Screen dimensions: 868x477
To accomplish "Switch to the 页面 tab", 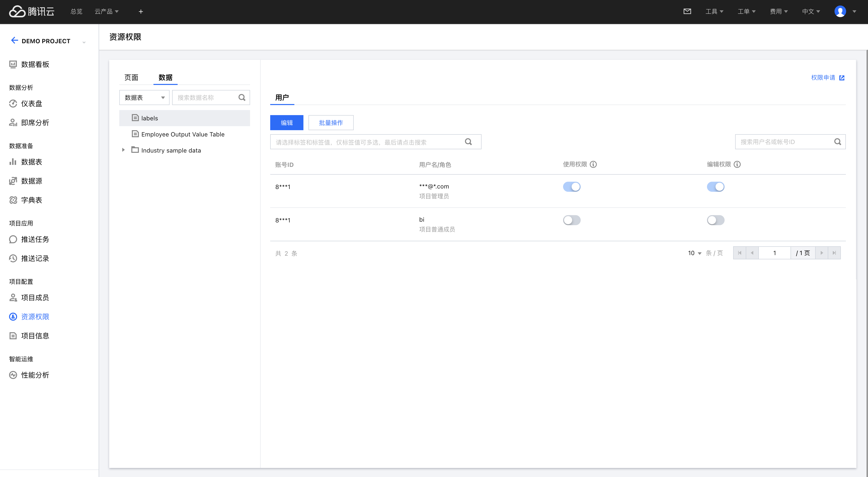I will pyautogui.click(x=131, y=78).
